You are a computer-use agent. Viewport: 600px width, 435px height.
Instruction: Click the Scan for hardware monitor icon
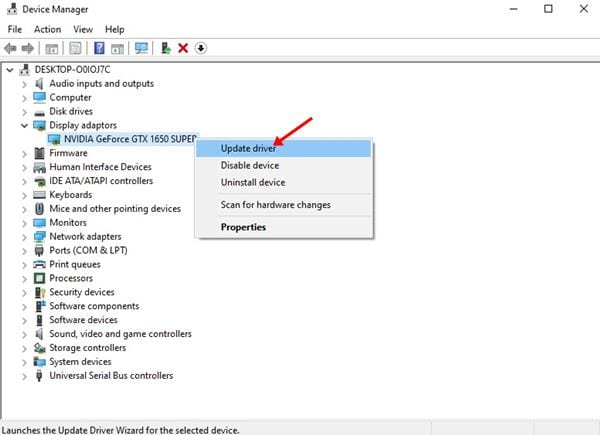pos(141,48)
